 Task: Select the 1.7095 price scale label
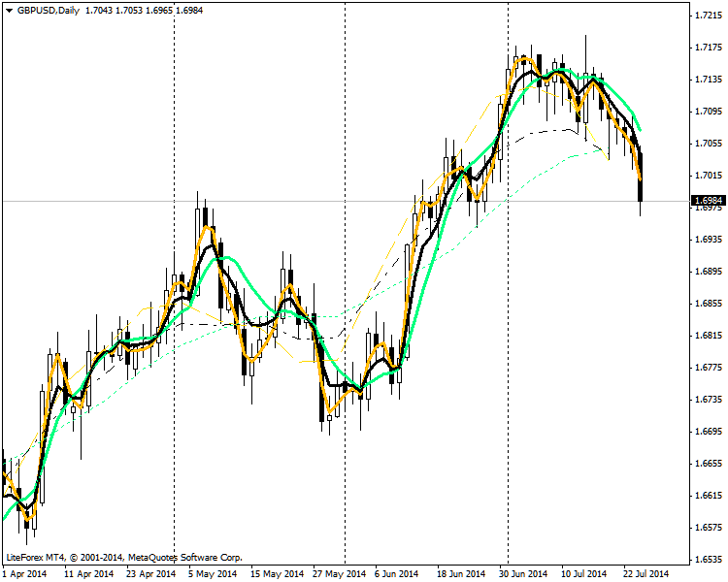pos(708,112)
